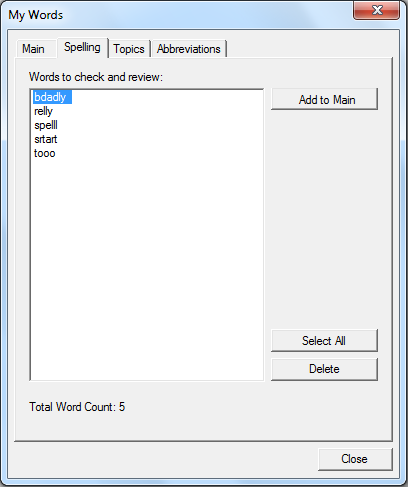The image size is (408, 487).
Task: Click the Select All button
Action: [324, 340]
